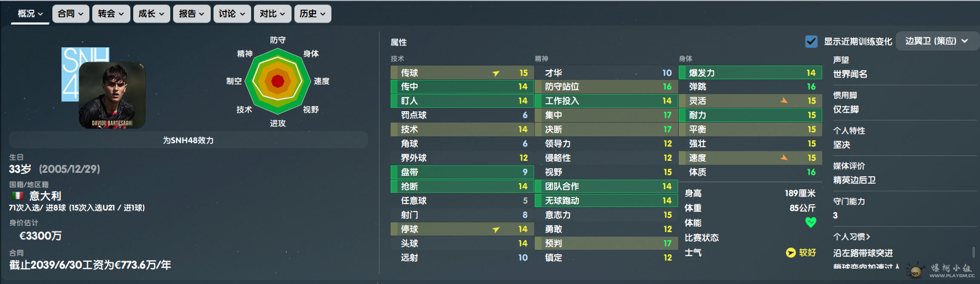Click the right-side panel scrollbar

(x=973, y=252)
